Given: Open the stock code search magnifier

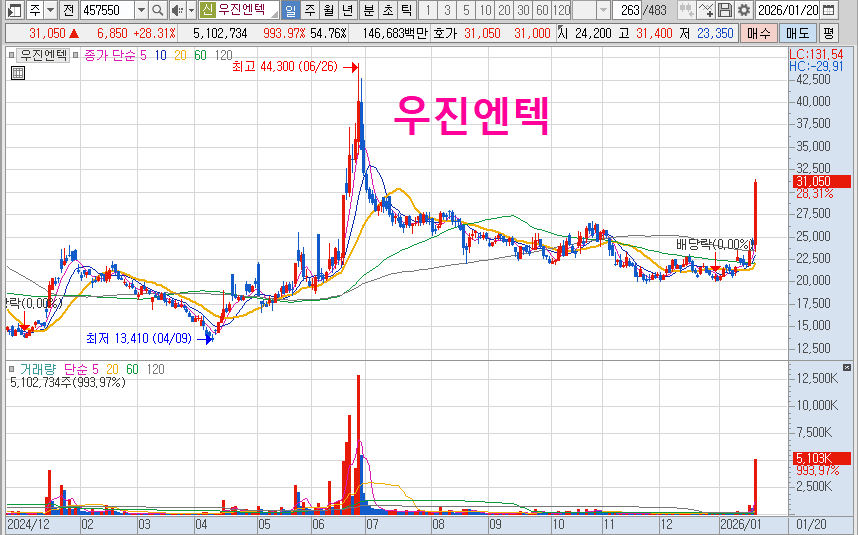Looking at the screenshot, I should [x=158, y=10].
